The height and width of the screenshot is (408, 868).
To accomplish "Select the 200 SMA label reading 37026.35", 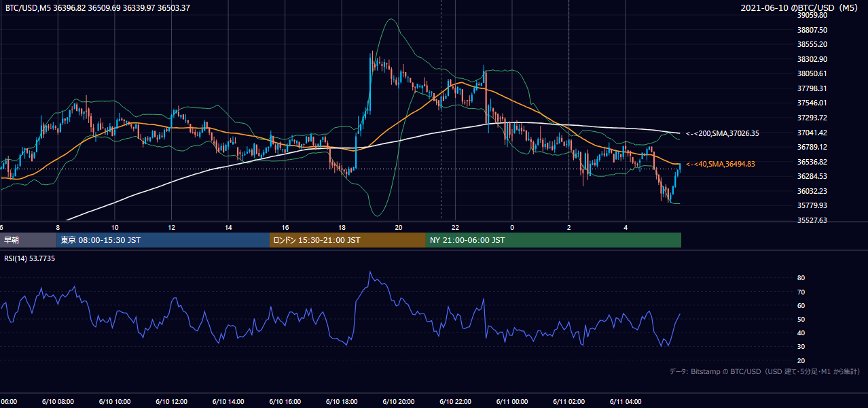I will (723, 133).
